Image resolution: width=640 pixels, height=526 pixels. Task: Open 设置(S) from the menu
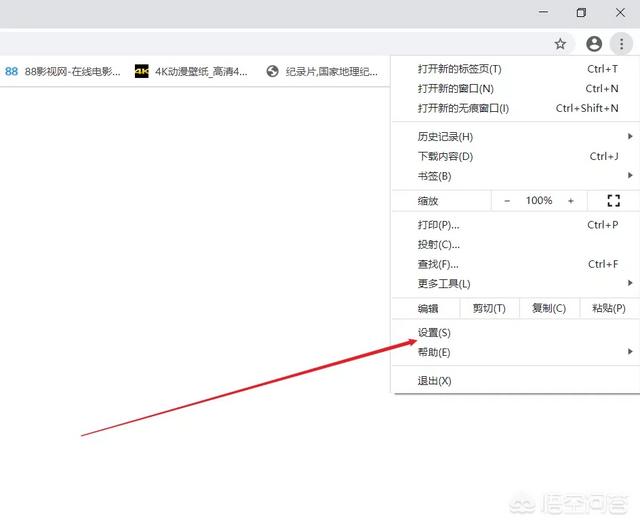pyautogui.click(x=434, y=333)
